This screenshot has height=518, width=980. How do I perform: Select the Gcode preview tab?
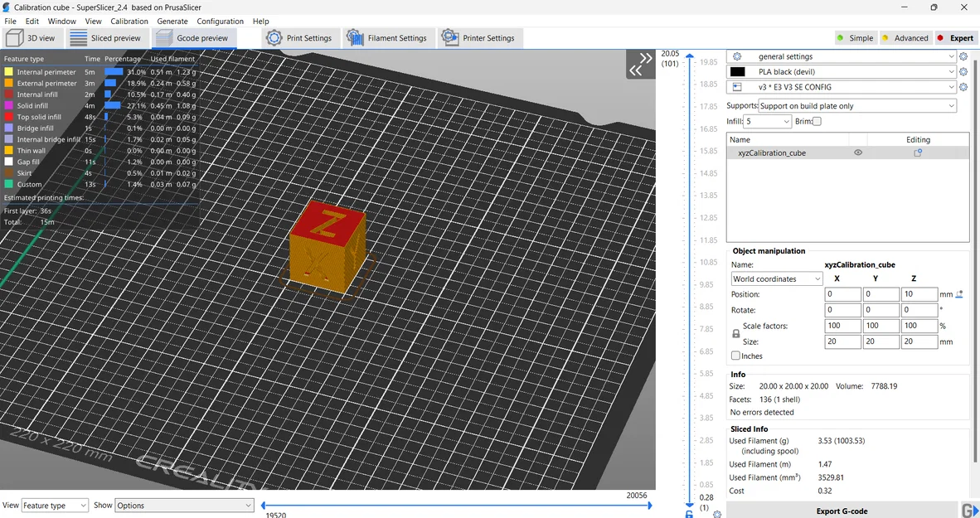tap(194, 38)
